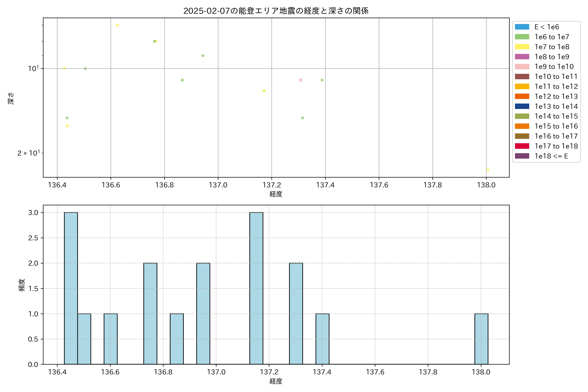Click the pink scatter point near longitude 137.3

(x=301, y=80)
